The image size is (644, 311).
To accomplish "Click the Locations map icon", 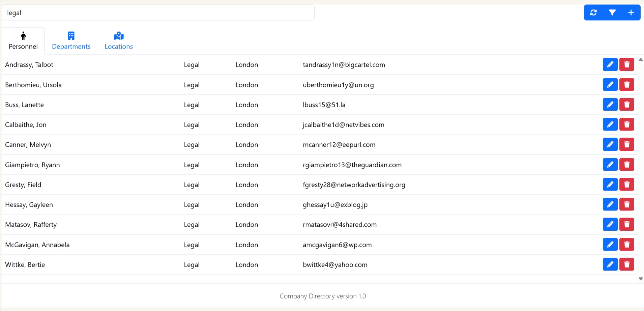I will click(x=118, y=35).
